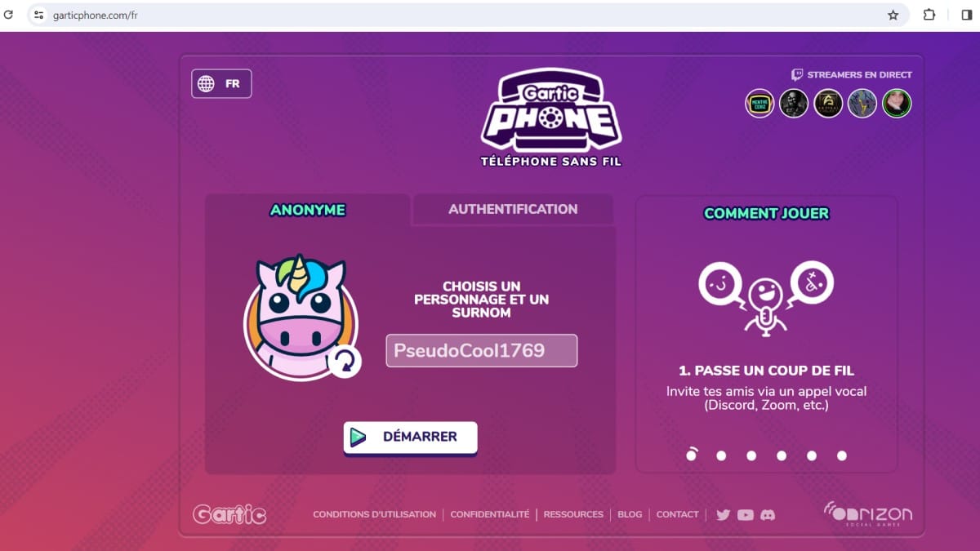Open the first live streamer avatar
This screenshot has height=551, width=980.
pyautogui.click(x=759, y=104)
